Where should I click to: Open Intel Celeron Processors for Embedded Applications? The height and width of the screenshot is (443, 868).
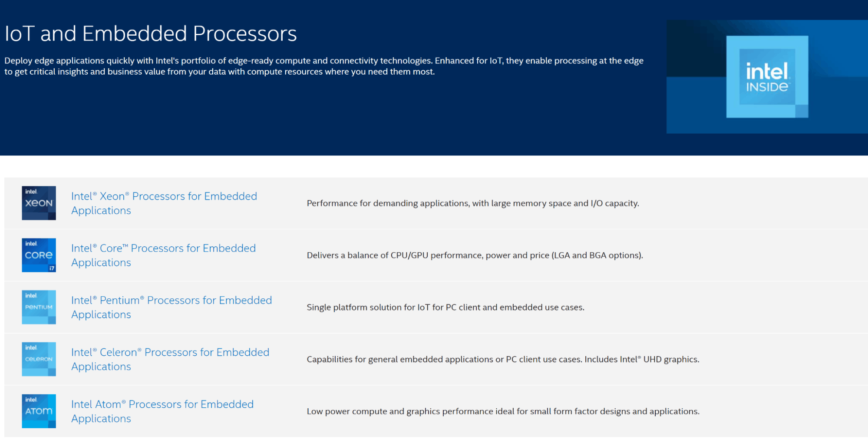click(170, 360)
